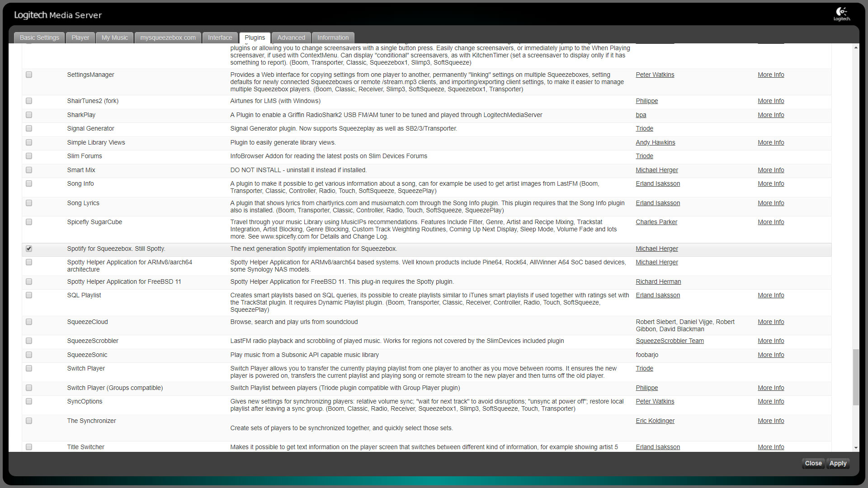This screenshot has width=868, height=488.
Task: Open More Info for SyncOptions
Action: pos(771,401)
